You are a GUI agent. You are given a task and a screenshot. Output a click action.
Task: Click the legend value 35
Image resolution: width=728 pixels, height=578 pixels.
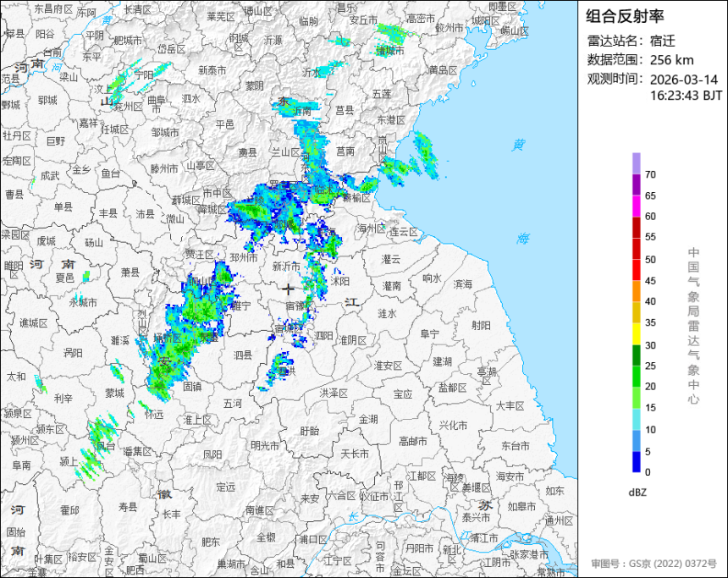coord(650,322)
